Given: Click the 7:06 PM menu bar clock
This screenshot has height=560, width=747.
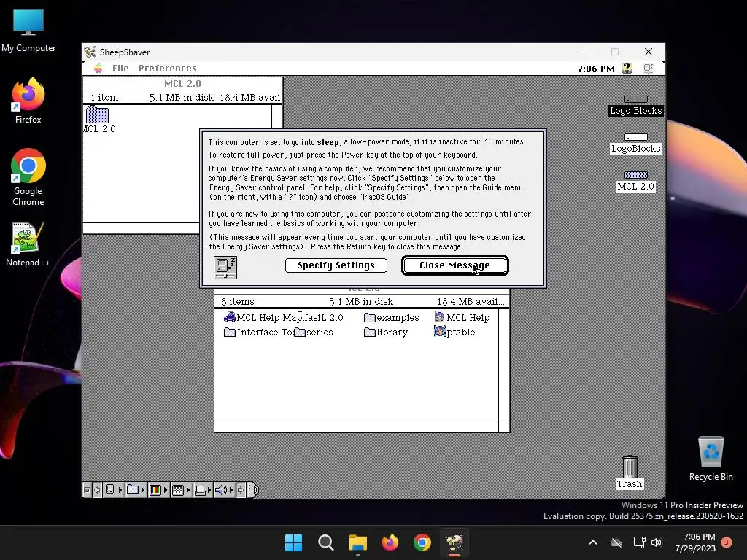Looking at the screenshot, I should (596, 69).
